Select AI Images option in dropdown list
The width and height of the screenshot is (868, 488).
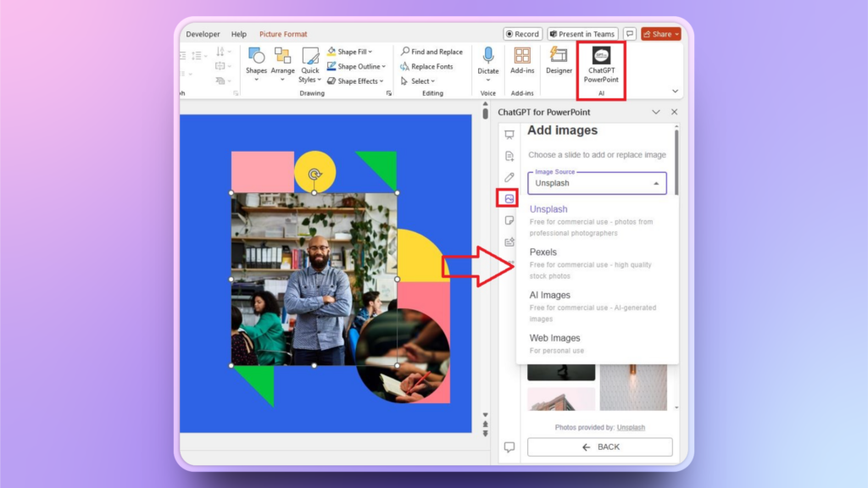coord(550,295)
